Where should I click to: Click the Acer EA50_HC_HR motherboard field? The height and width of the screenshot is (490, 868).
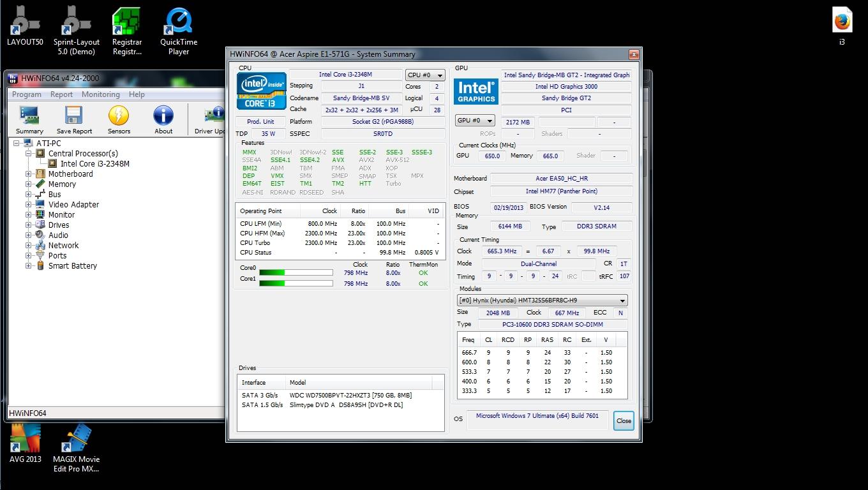pos(562,179)
